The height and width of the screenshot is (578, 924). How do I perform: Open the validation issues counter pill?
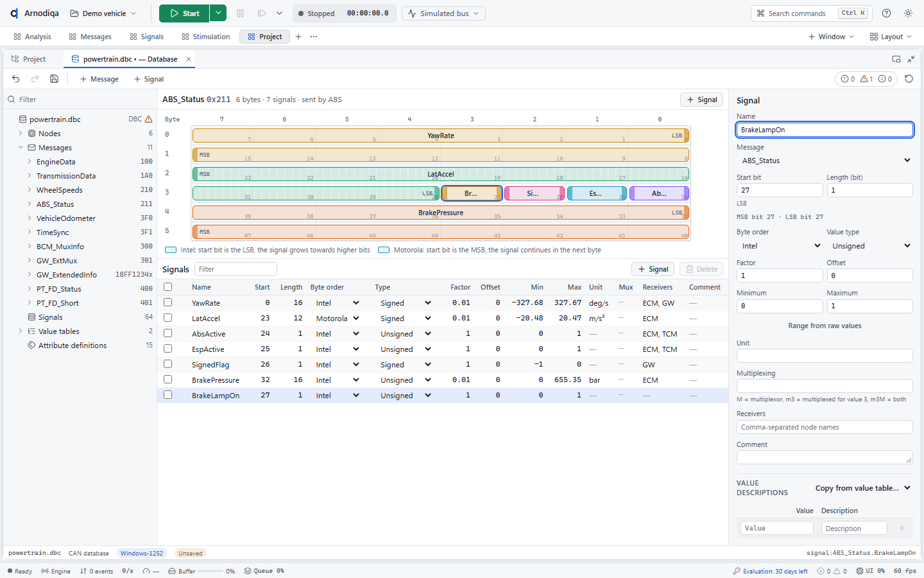(x=866, y=79)
